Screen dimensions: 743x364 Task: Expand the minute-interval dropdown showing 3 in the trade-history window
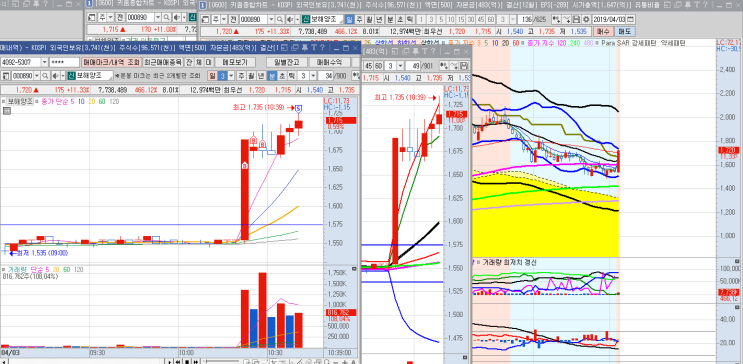click(313, 76)
